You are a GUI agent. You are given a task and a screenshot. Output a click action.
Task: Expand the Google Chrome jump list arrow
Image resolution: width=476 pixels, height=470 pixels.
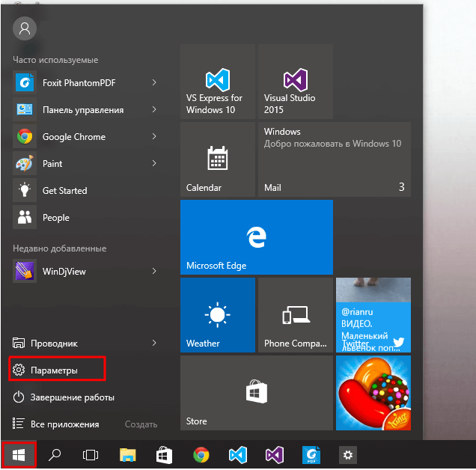(x=154, y=136)
